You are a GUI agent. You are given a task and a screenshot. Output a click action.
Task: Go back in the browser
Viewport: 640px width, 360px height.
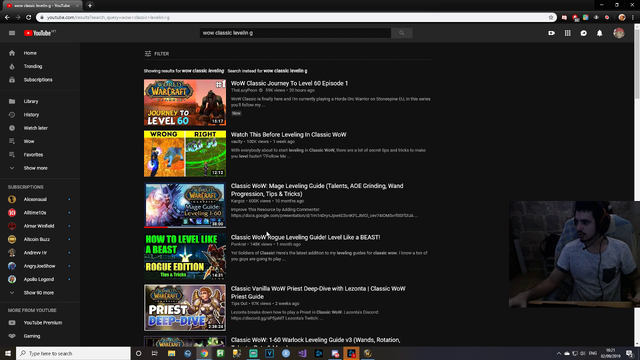point(7,18)
